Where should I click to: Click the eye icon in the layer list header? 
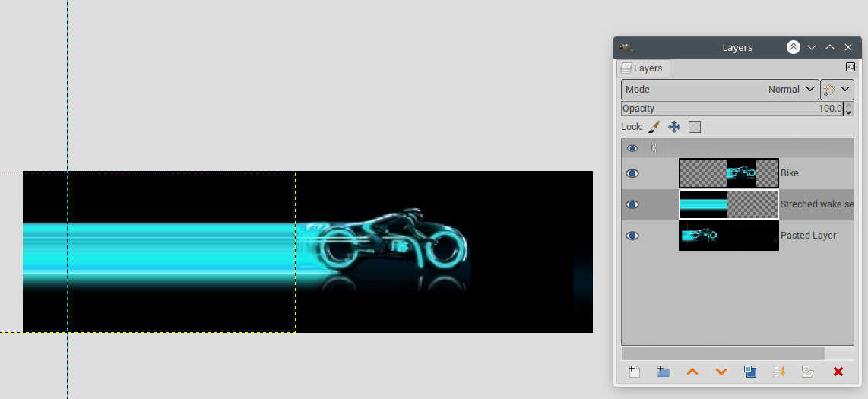coord(632,148)
